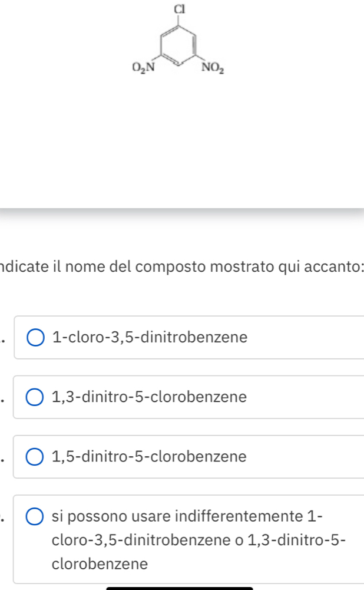Click the gray divider below the molecule image

(x=182, y=208)
